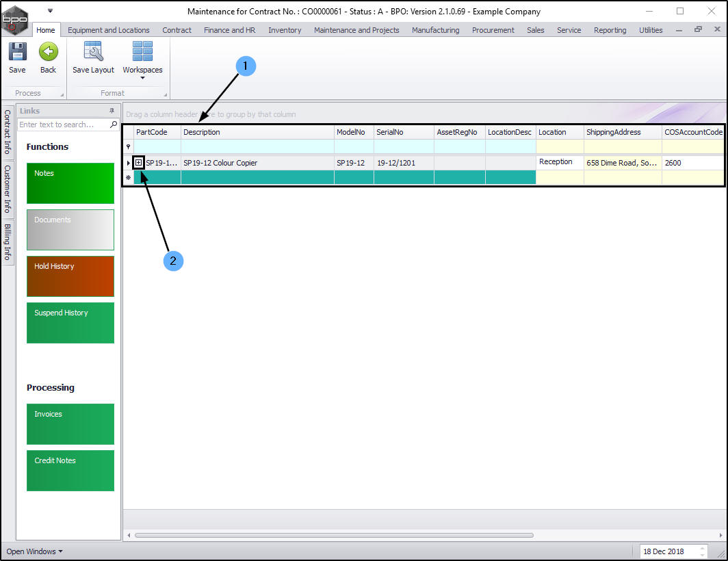This screenshot has width=728, height=561.
Task: Click the Format group dialog launcher
Action: click(166, 94)
